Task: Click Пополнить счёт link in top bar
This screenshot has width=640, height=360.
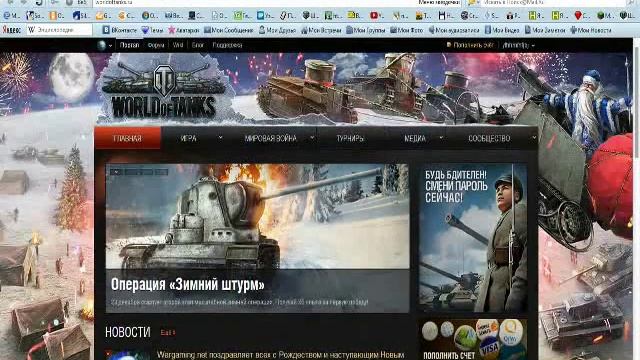Action: pyautogui.click(x=473, y=45)
